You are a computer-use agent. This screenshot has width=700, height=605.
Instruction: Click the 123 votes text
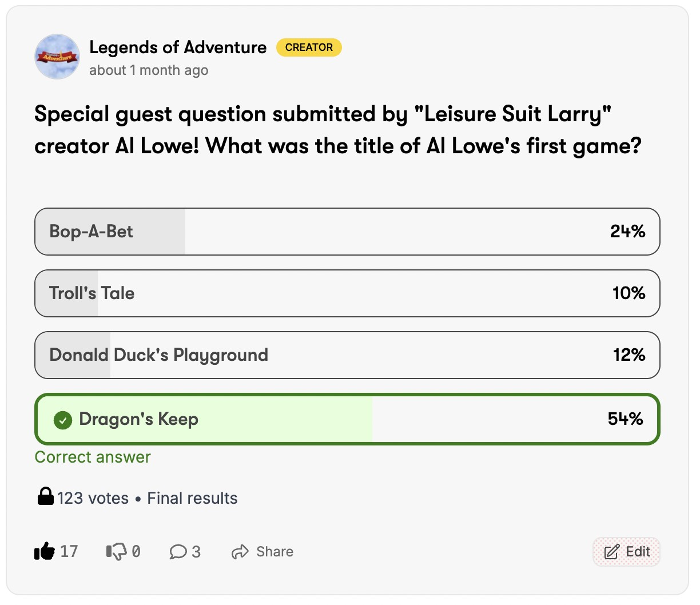point(93,498)
